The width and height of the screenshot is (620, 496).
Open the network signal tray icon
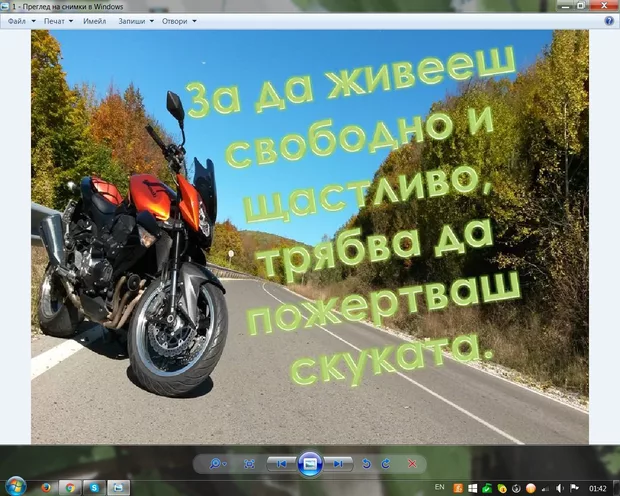click(545, 489)
